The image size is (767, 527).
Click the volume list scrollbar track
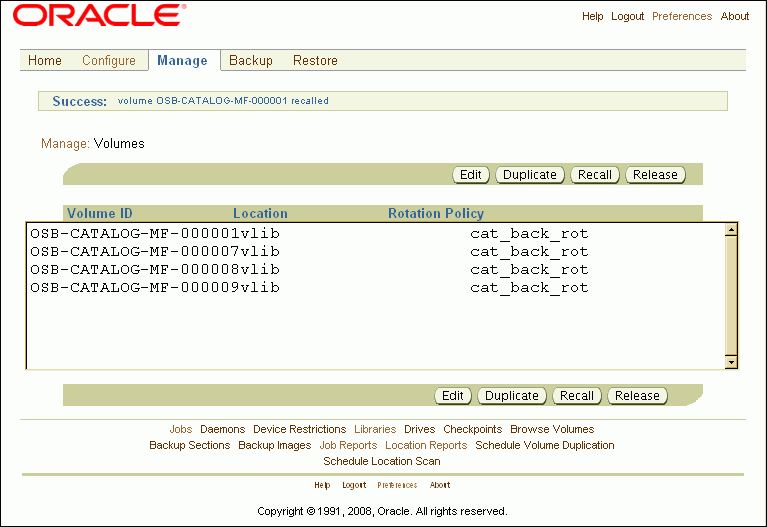731,296
